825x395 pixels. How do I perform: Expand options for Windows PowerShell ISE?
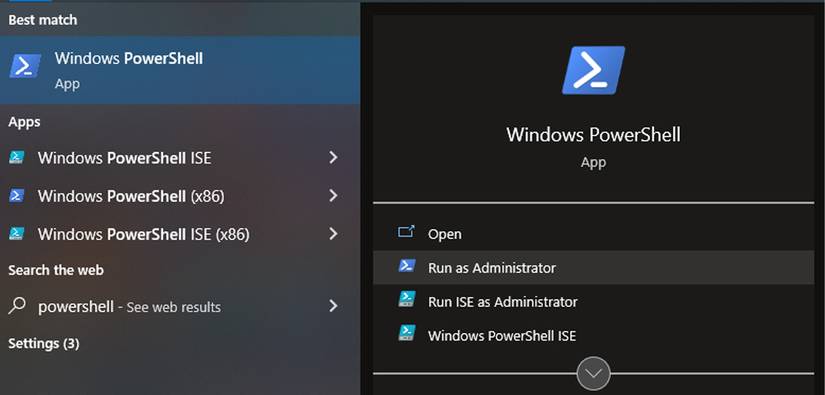(x=333, y=157)
